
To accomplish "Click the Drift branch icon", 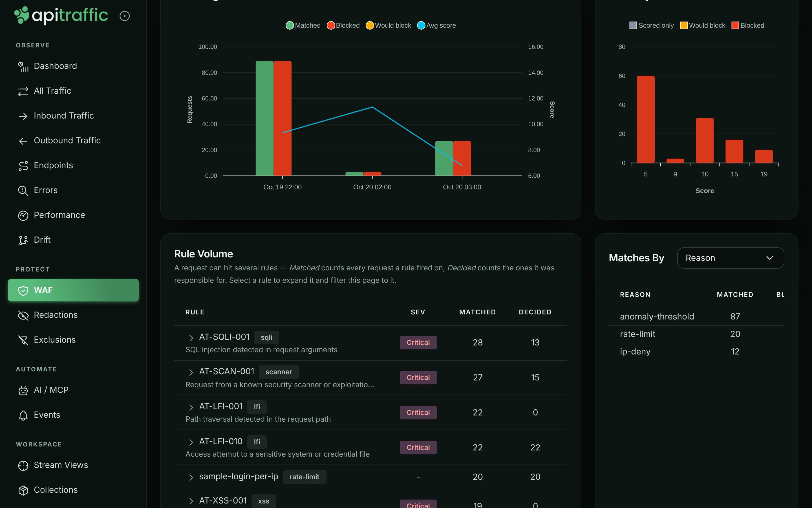I will coord(23,240).
